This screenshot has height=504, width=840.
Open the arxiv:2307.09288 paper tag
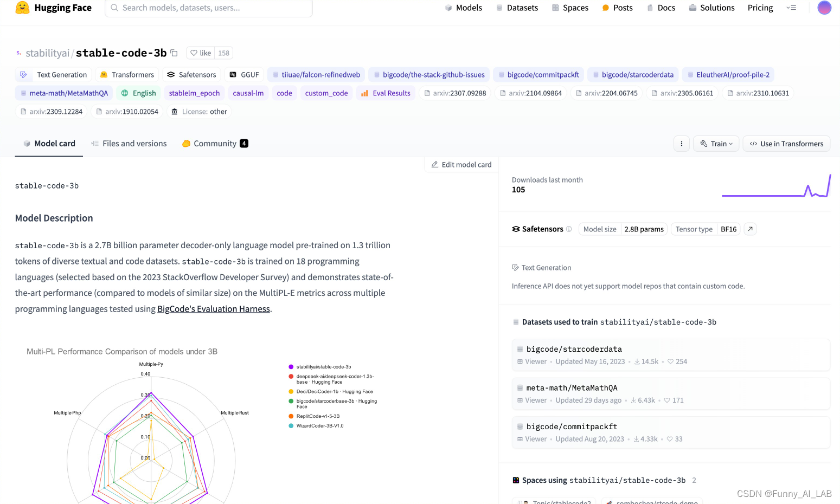coord(454,93)
